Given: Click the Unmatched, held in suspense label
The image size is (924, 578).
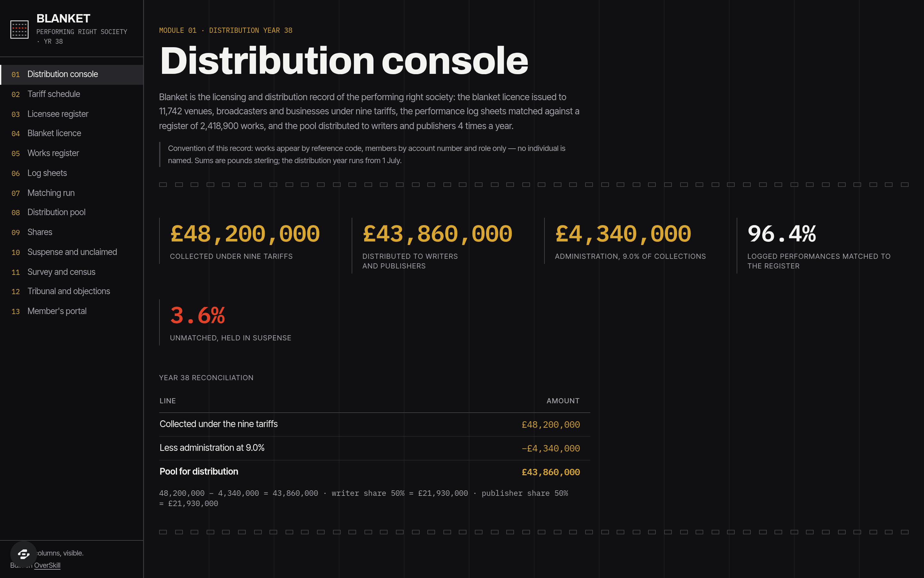Looking at the screenshot, I should 230,338.
